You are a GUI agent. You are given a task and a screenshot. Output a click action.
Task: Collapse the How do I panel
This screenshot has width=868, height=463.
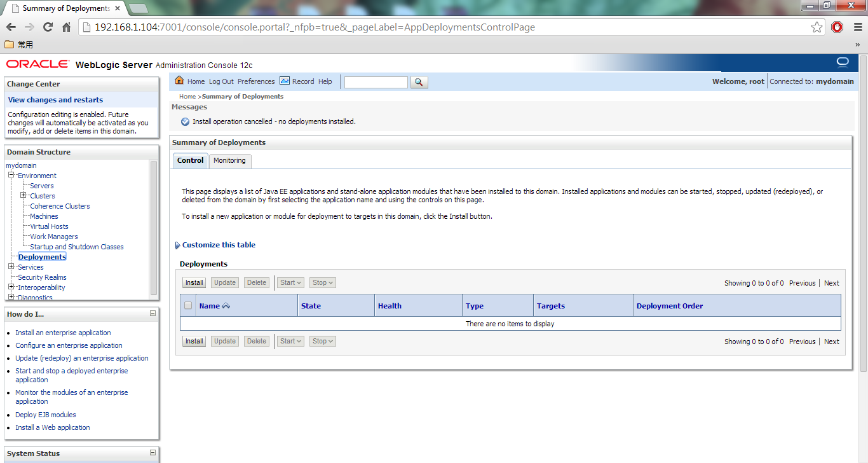pos(153,313)
